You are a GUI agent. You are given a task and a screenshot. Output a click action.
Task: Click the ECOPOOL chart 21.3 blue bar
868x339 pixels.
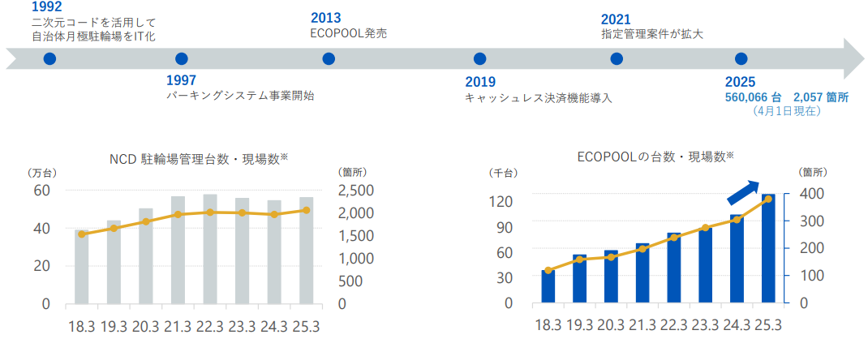[642, 273]
